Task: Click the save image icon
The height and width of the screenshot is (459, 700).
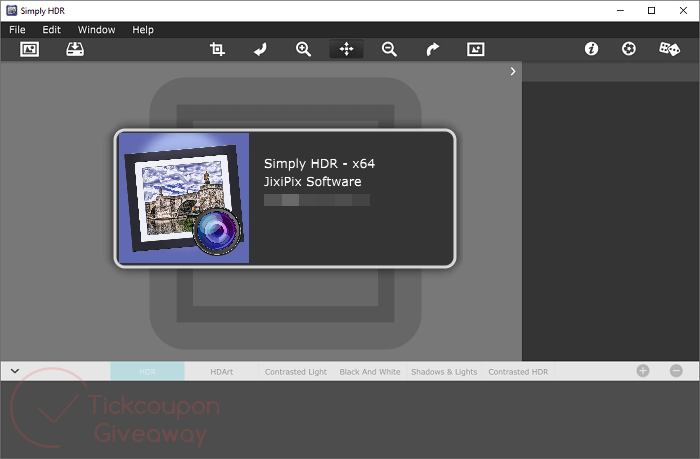Action: point(75,49)
